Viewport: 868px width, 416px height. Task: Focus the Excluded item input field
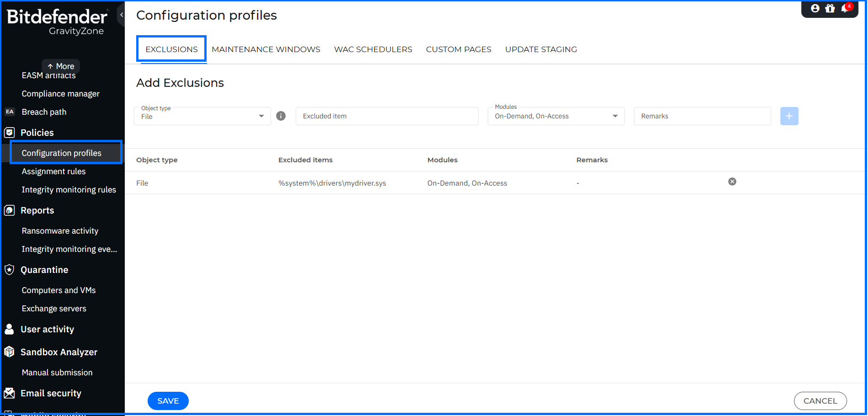click(x=387, y=116)
